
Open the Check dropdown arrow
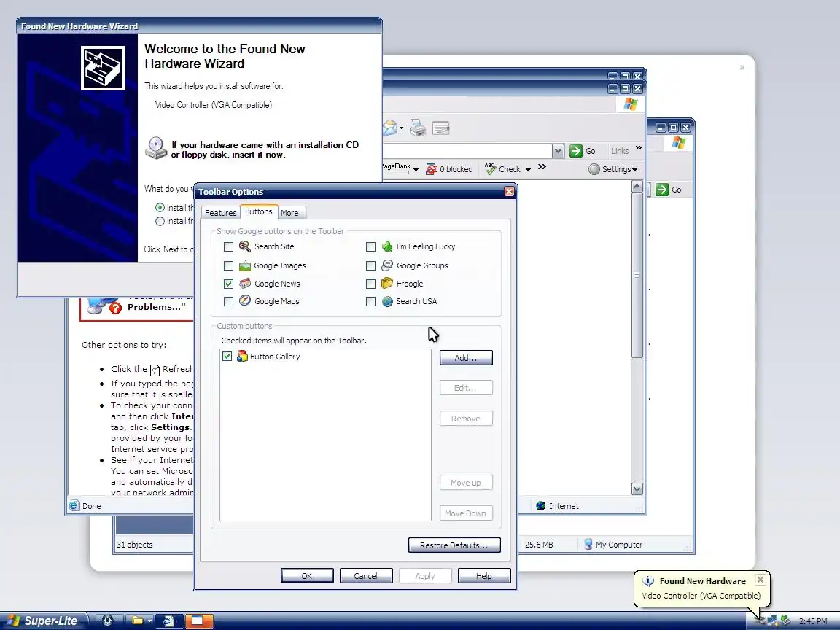point(528,170)
